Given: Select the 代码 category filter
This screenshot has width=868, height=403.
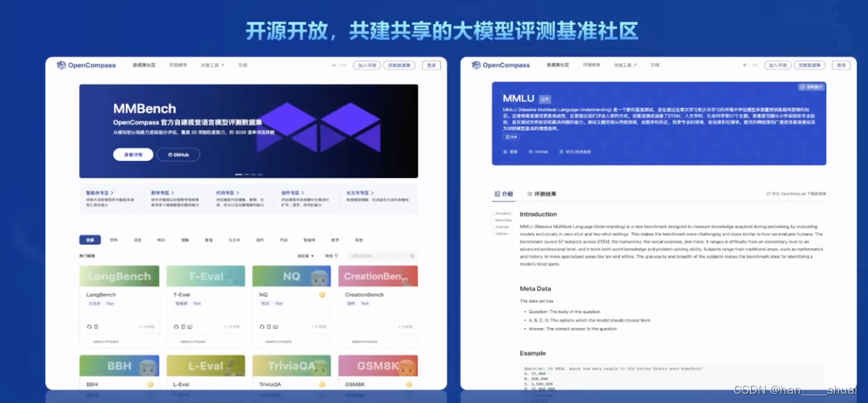Looking at the screenshot, I should coord(284,240).
